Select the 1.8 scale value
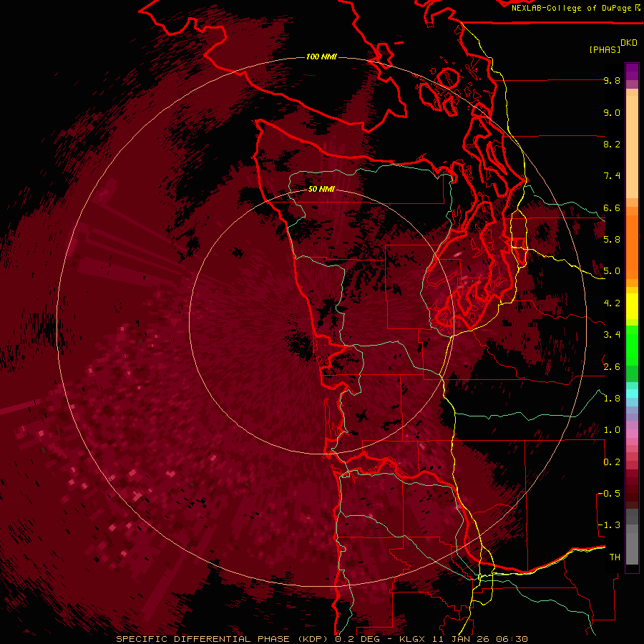 point(612,399)
